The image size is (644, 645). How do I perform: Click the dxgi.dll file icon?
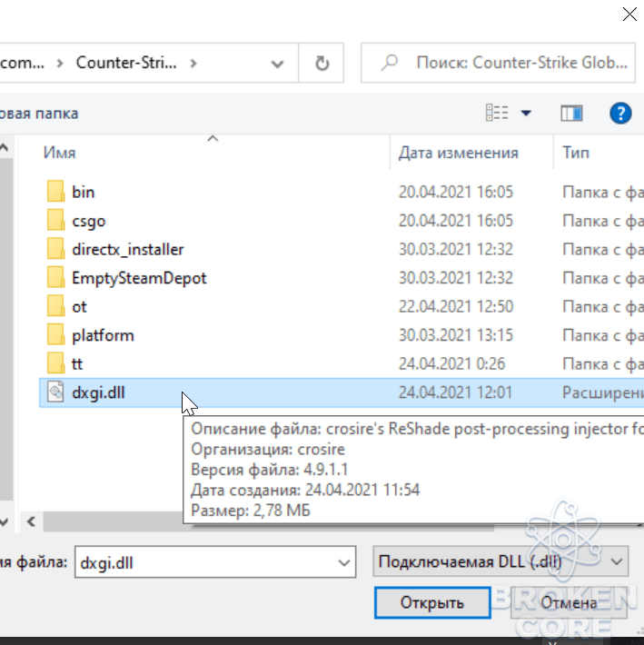pos(55,392)
